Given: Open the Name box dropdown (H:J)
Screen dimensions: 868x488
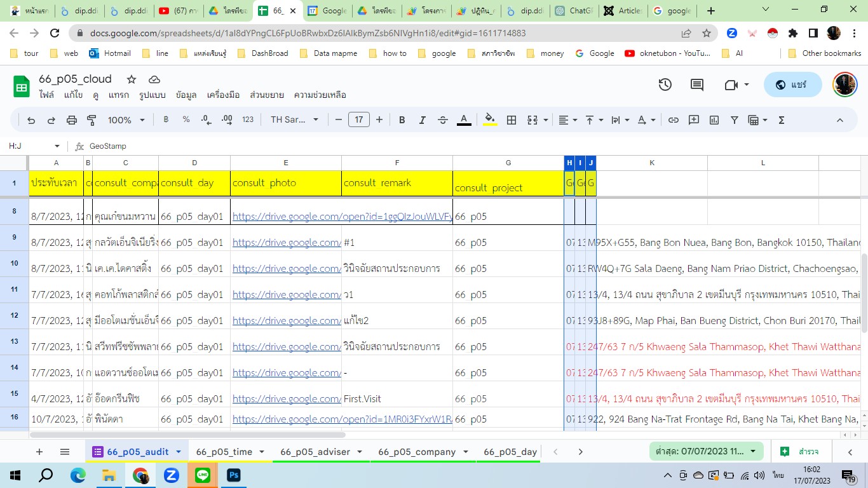Looking at the screenshot, I should click(57, 146).
